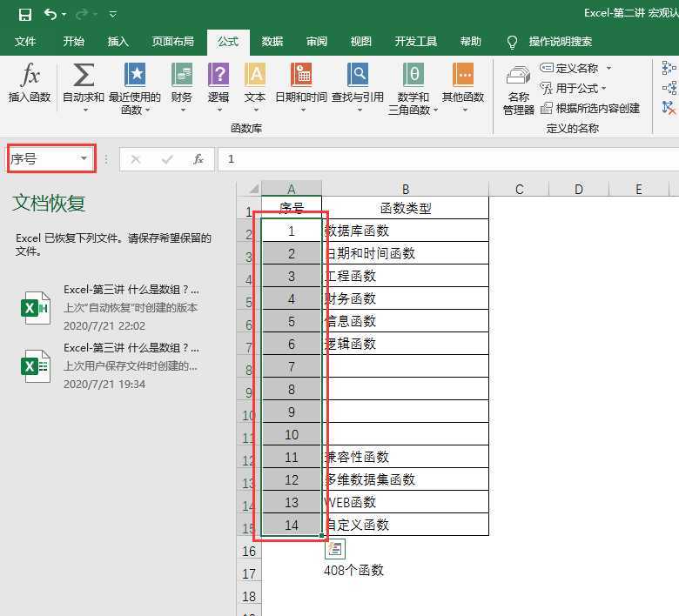Open the Financial (财务) functions library
This screenshot has width=679, height=616.
[182, 77]
